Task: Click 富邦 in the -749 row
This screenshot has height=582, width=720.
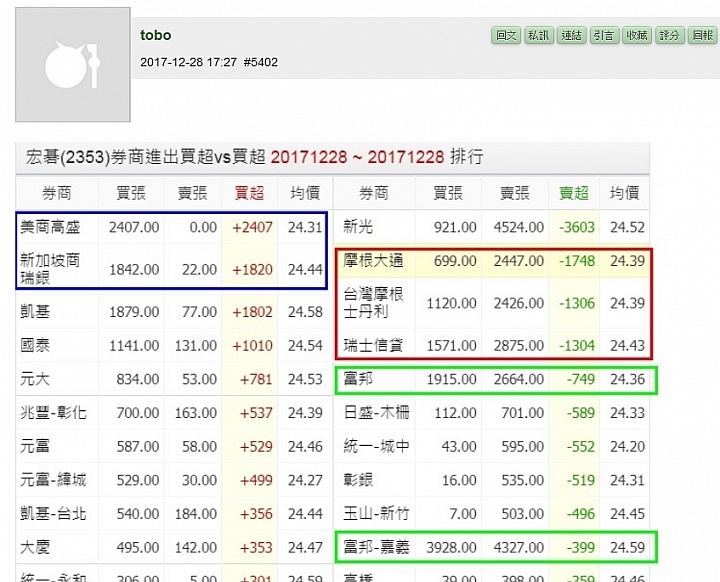Action: (x=358, y=379)
